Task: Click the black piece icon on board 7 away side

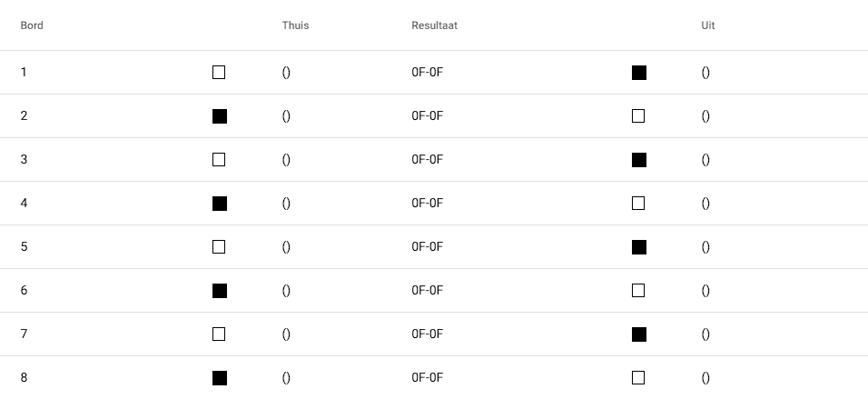Action: (x=639, y=334)
